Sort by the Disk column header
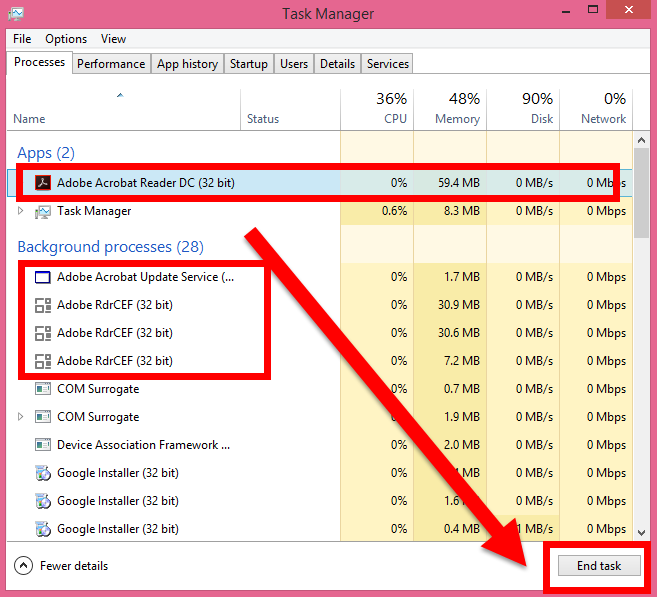The width and height of the screenshot is (657, 597). pyautogui.click(x=523, y=110)
